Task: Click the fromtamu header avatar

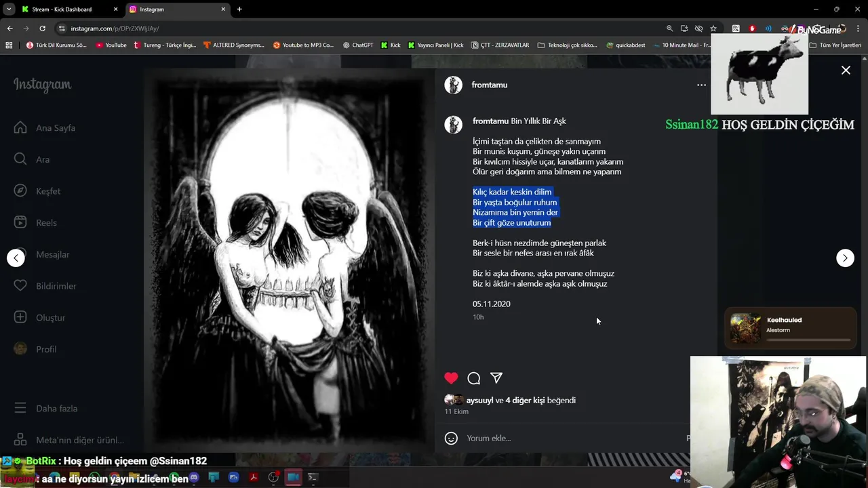Action: (453, 85)
